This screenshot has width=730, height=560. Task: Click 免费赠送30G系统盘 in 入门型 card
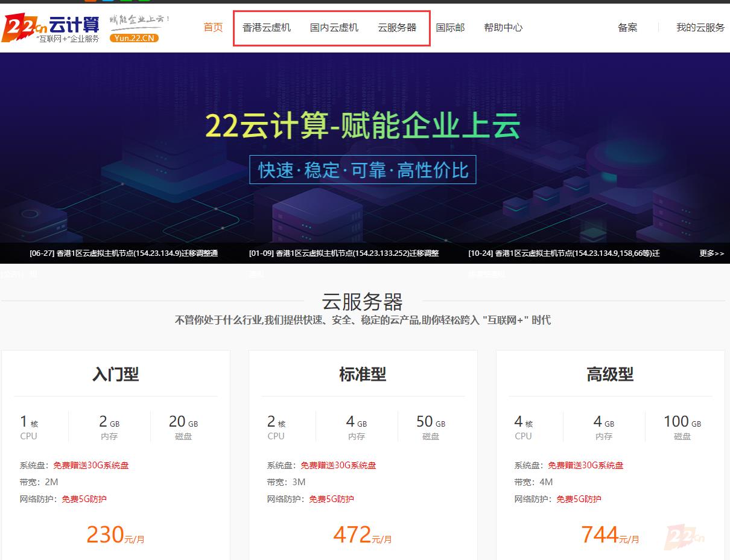pyautogui.click(x=91, y=465)
